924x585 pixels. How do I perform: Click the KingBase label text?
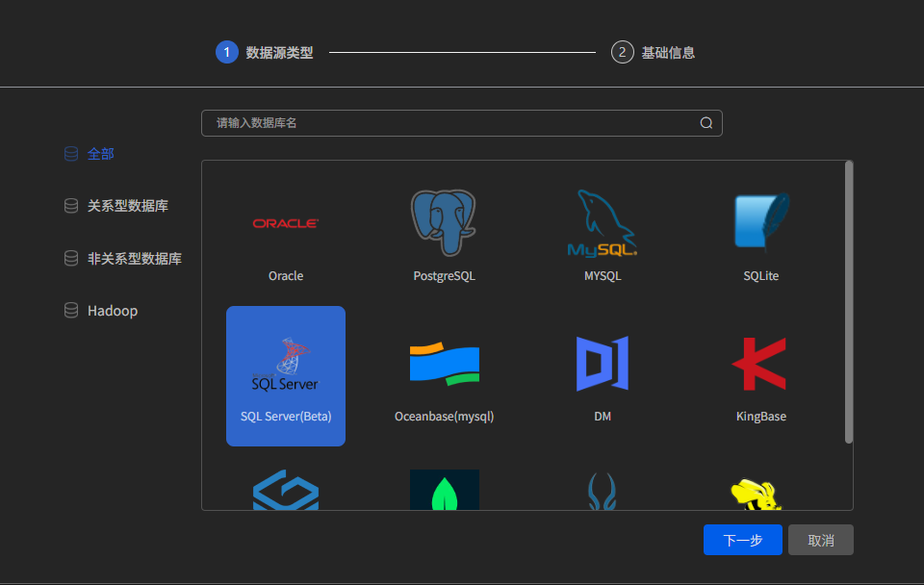tap(760, 416)
